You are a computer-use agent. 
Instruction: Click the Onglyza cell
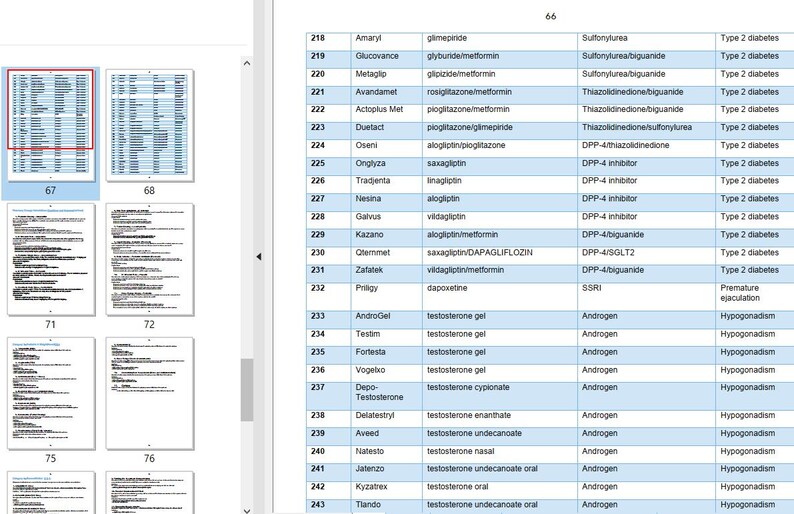coord(386,167)
